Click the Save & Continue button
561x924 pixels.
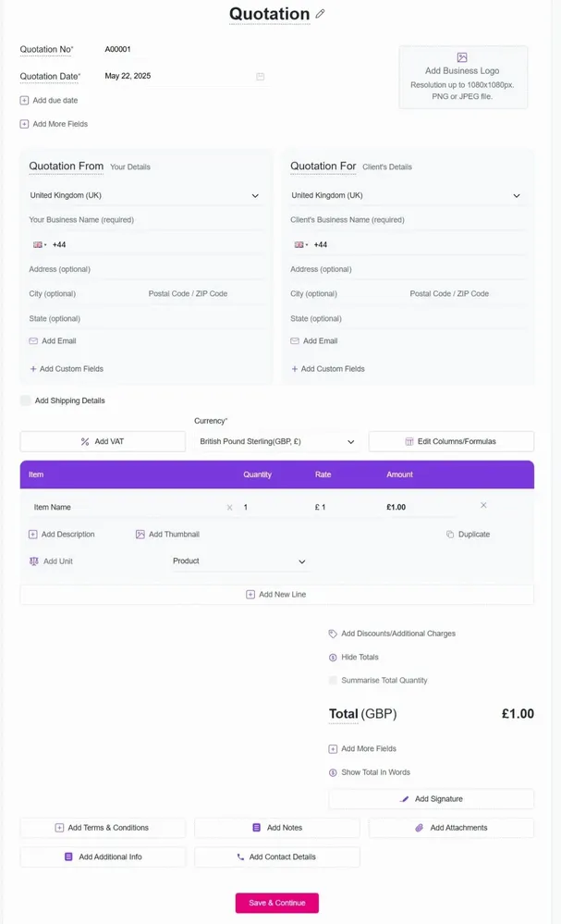277,903
